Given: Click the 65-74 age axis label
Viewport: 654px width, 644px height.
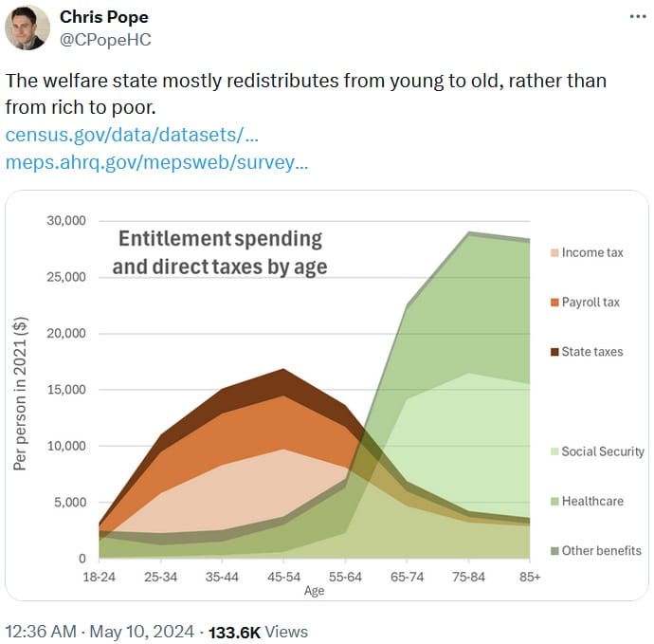Looking at the screenshot, I should 407,576.
